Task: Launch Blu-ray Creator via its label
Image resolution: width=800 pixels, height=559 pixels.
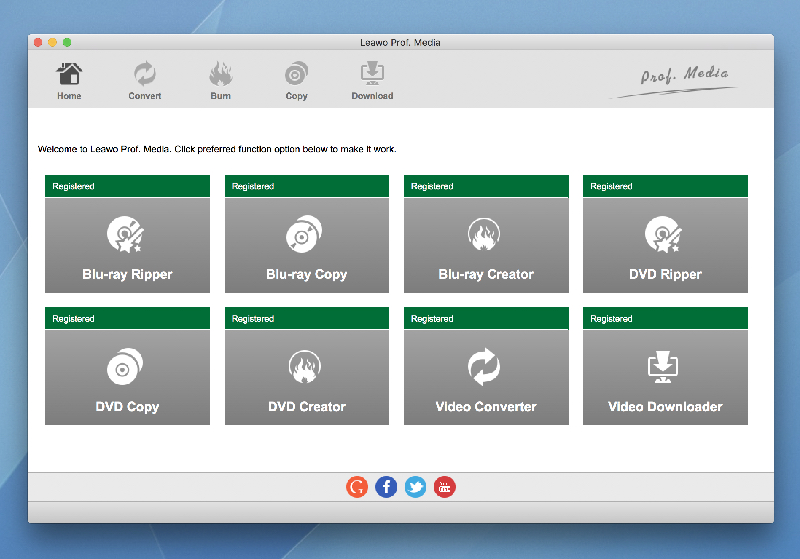Action: (x=486, y=274)
